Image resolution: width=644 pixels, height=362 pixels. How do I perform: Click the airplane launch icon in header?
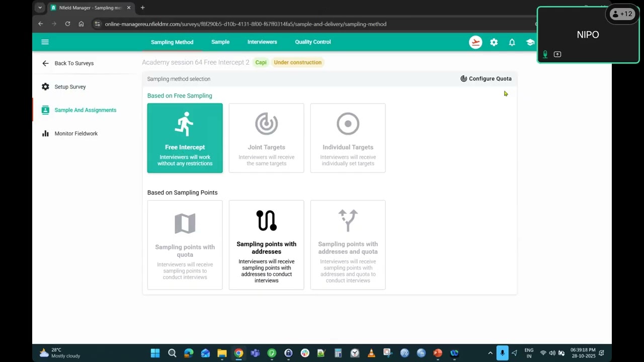pos(475,42)
